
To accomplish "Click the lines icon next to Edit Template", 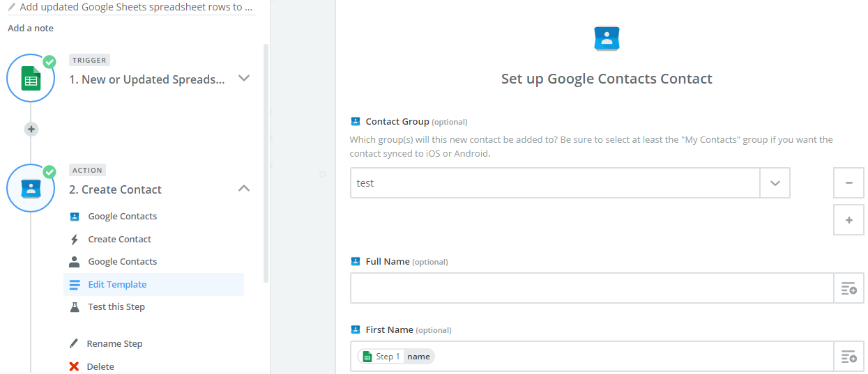I will [x=75, y=284].
